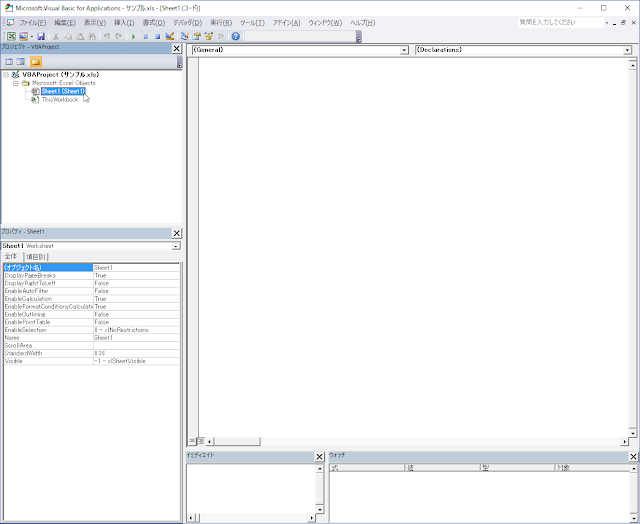Click the help question input box
640x524 pixels.
click(560, 22)
